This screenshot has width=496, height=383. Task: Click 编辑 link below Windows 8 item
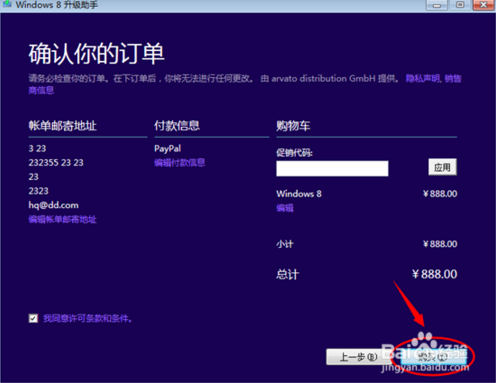tap(285, 208)
